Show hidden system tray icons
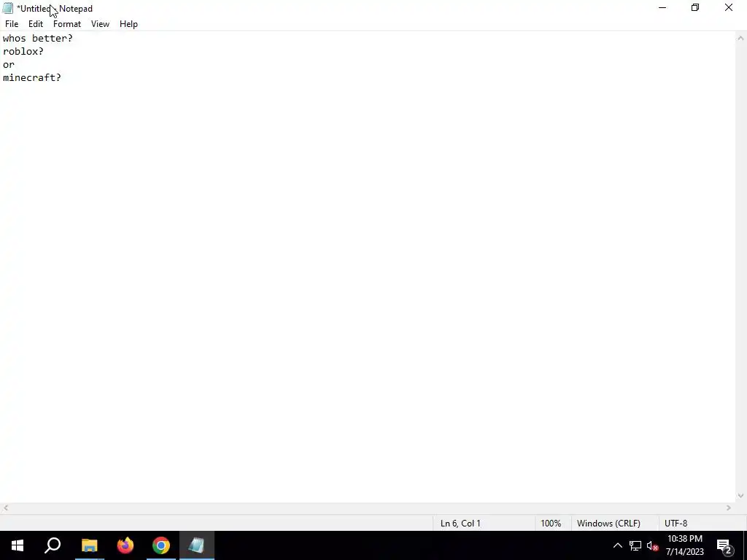This screenshot has width=747, height=560. click(x=617, y=545)
